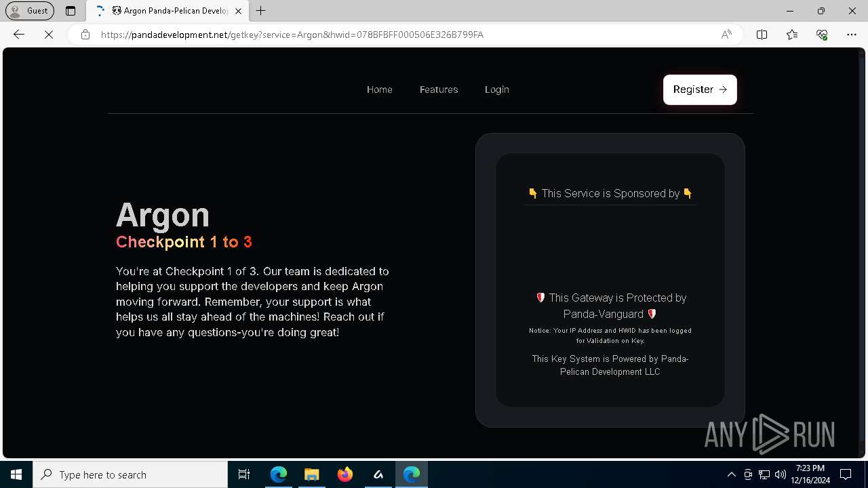Launch Firefox from taskbar
The height and width of the screenshot is (488, 868).
click(345, 474)
